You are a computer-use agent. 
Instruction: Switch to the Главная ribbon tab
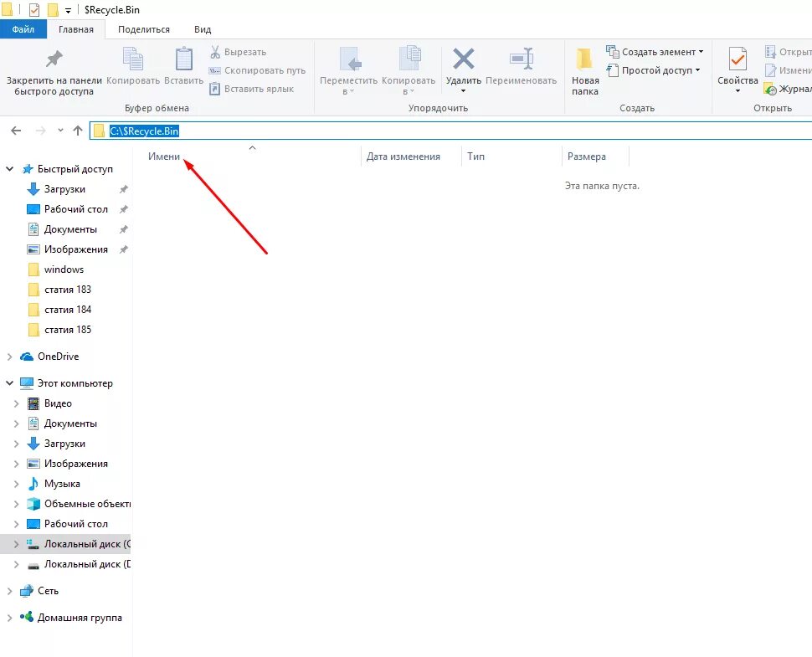[76, 29]
